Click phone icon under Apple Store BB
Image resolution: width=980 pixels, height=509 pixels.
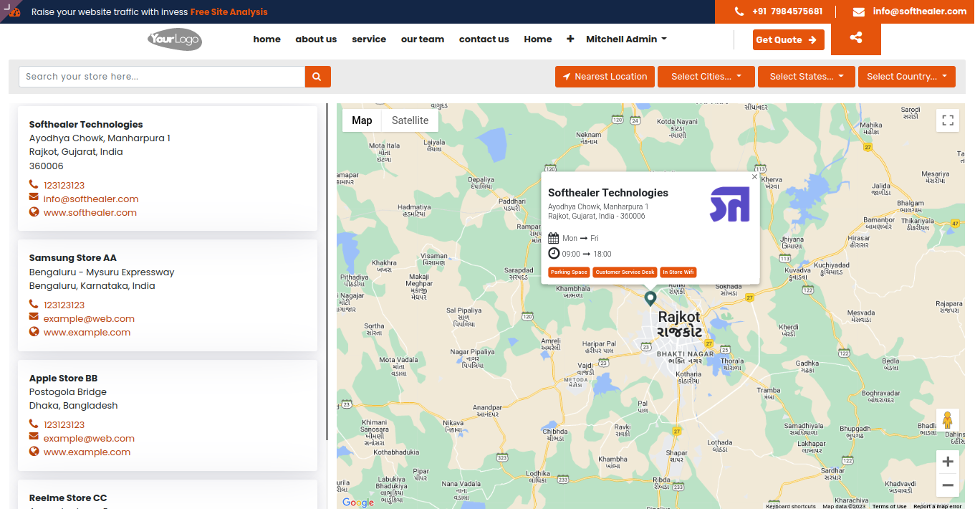coord(34,424)
